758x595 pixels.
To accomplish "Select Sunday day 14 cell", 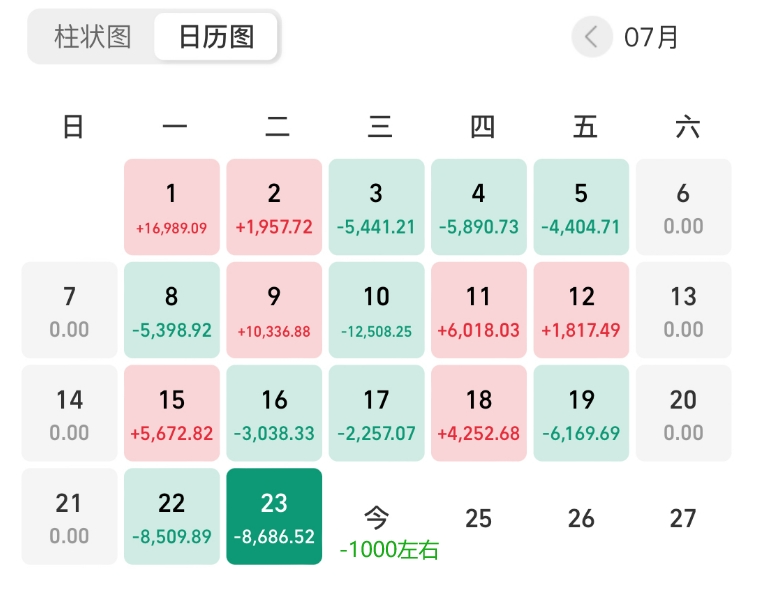I will click(x=70, y=413).
